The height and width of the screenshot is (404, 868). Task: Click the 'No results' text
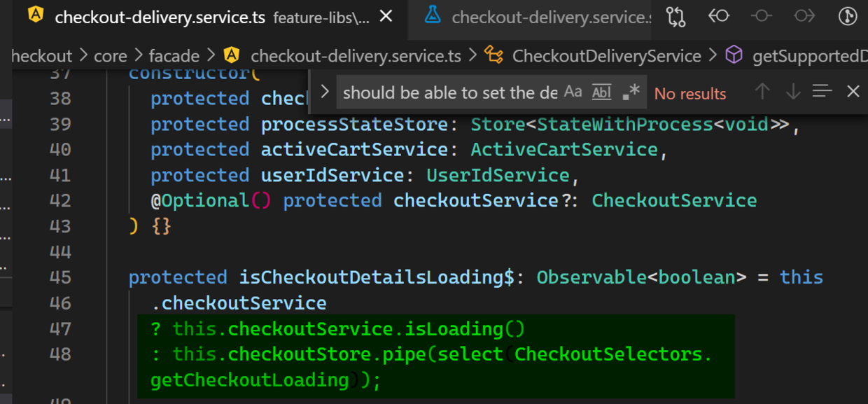coord(690,93)
